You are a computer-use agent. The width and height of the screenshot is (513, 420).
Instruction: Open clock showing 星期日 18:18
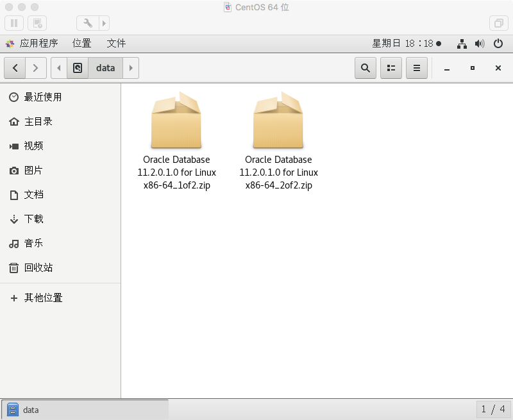[407, 43]
